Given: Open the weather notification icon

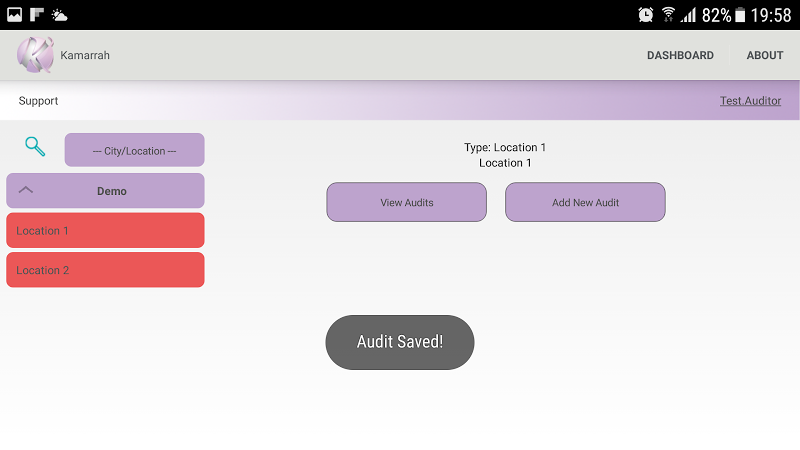Looking at the screenshot, I should 59,15.
